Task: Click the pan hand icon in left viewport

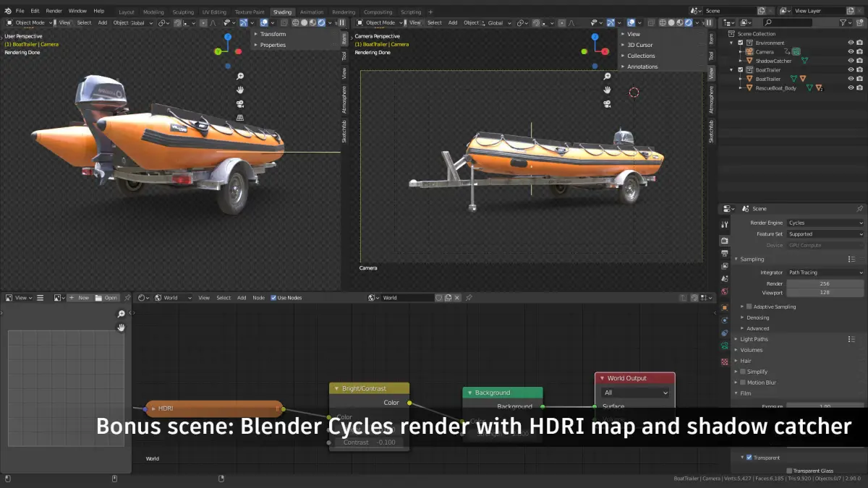Action: pyautogui.click(x=239, y=90)
